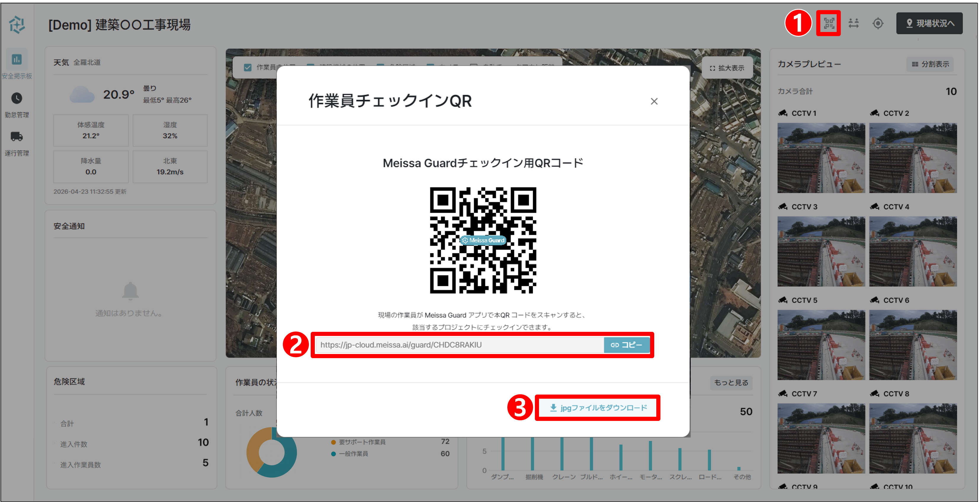Image resolution: width=980 pixels, height=502 pixels.
Task: Click the worker status donut chart
Action: pos(271,452)
